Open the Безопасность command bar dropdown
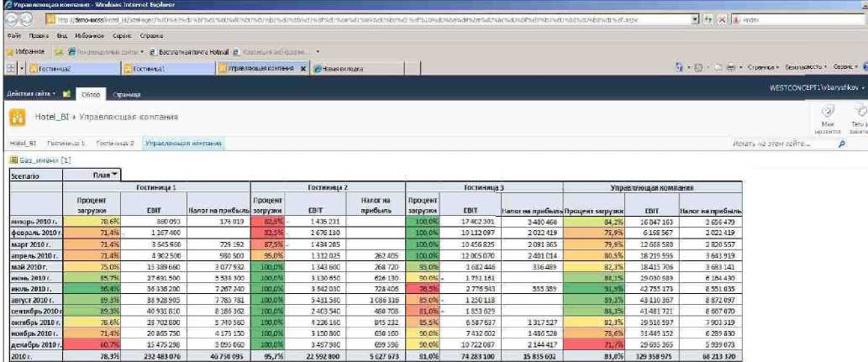The height and width of the screenshot is (362, 868). tap(808, 66)
